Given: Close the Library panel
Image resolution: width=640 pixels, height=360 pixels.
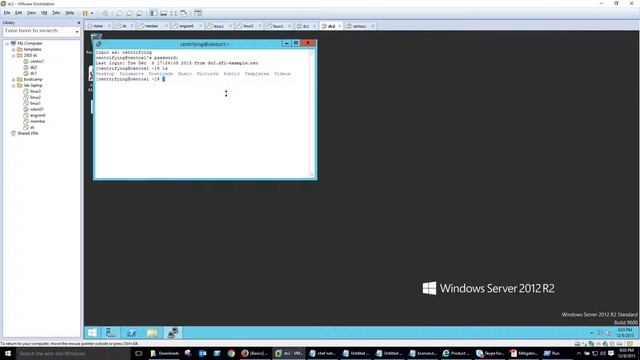Looking at the screenshot, I should point(79,23).
